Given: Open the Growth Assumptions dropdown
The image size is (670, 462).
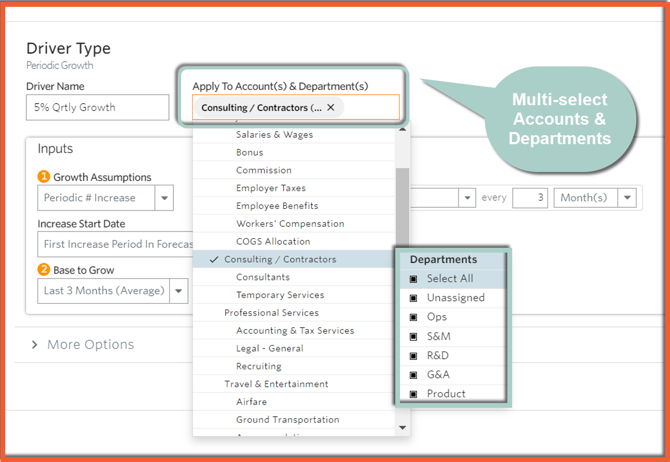Looking at the screenshot, I should click(x=163, y=198).
